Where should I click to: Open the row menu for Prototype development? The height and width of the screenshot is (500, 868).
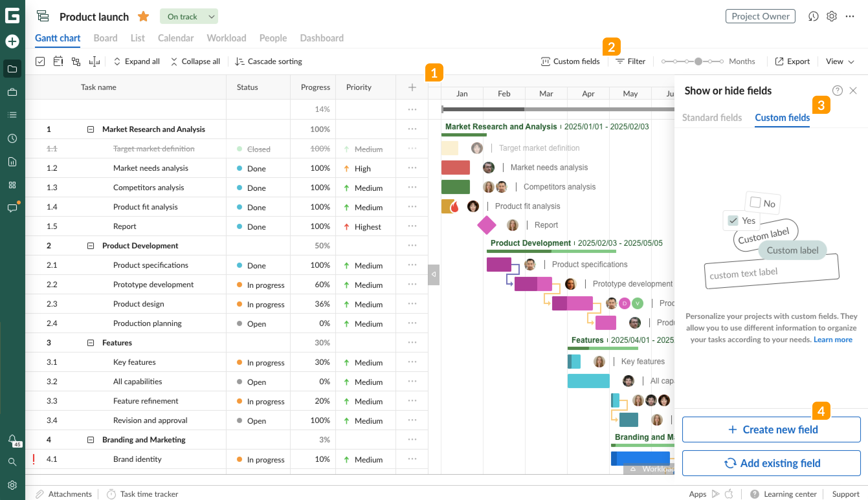coord(412,284)
